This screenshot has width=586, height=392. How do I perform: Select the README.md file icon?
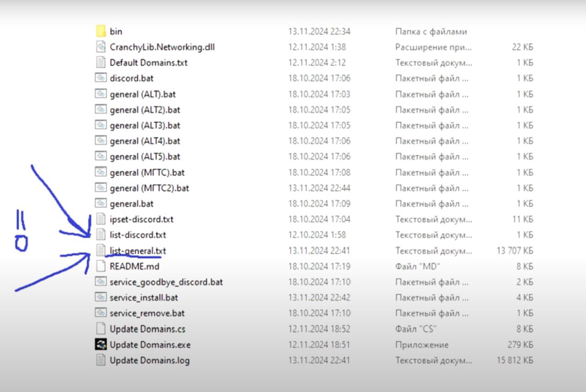pos(101,266)
